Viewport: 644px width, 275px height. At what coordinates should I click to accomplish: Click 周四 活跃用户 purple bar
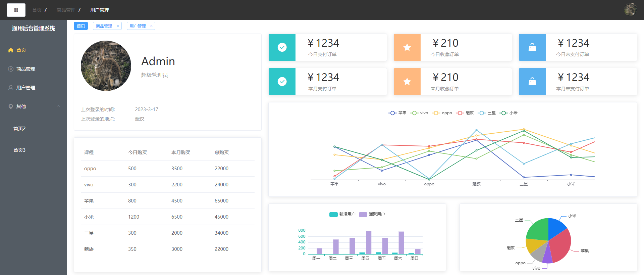pyautogui.click(x=369, y=242)
